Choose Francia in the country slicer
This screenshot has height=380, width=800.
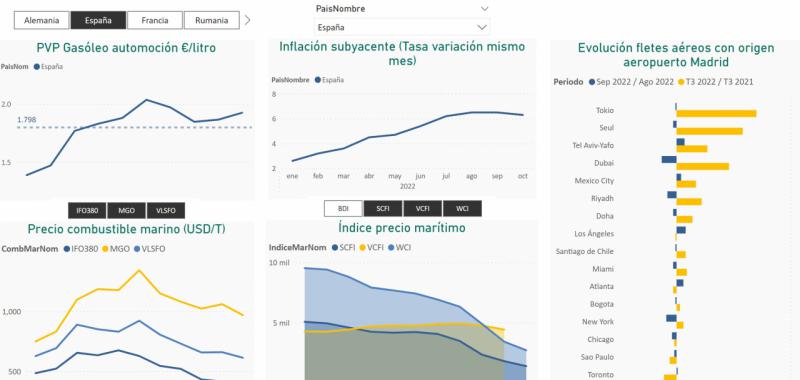click(x=155, y=20)
